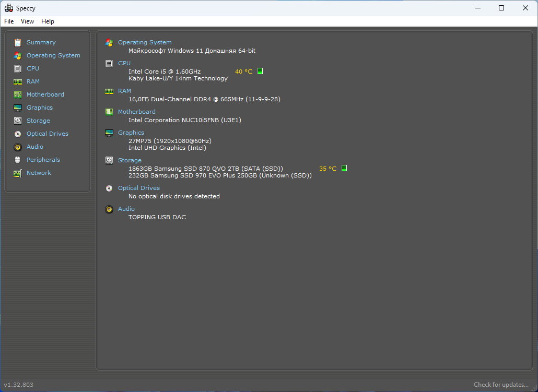
Task: Open the File menu
Action: coord(9,21)
